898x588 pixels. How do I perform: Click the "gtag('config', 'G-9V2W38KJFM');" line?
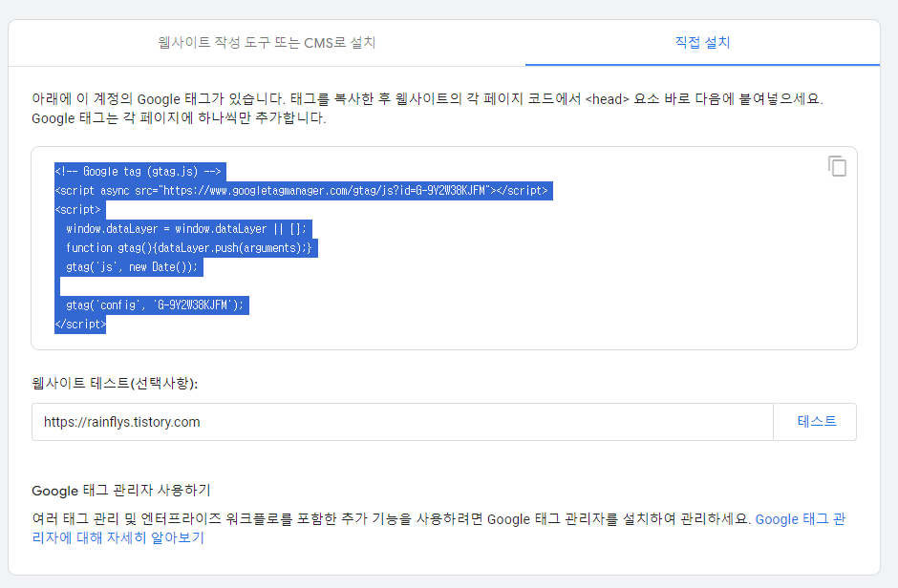pyautogui.click(x=154, y=304)
